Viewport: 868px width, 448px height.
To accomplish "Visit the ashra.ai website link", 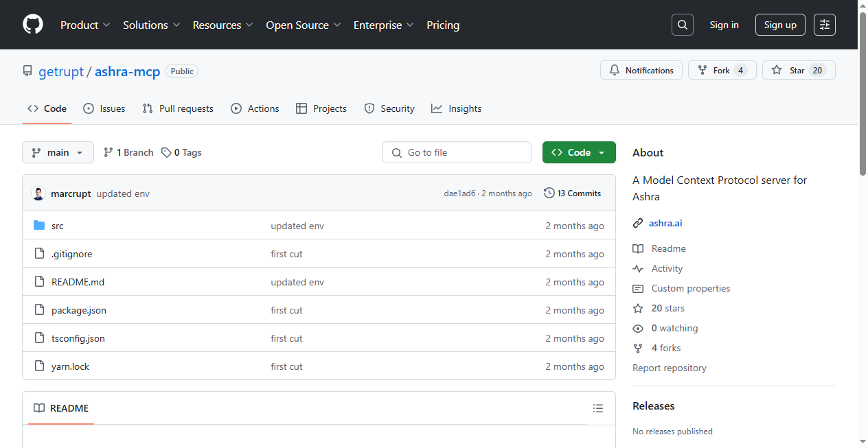I will tap(665, 223).
